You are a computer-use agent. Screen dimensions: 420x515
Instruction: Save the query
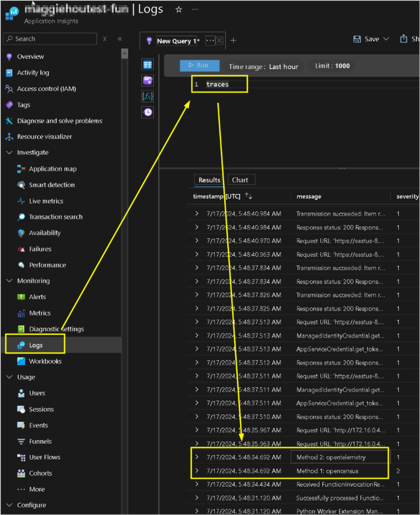(367, 39)
